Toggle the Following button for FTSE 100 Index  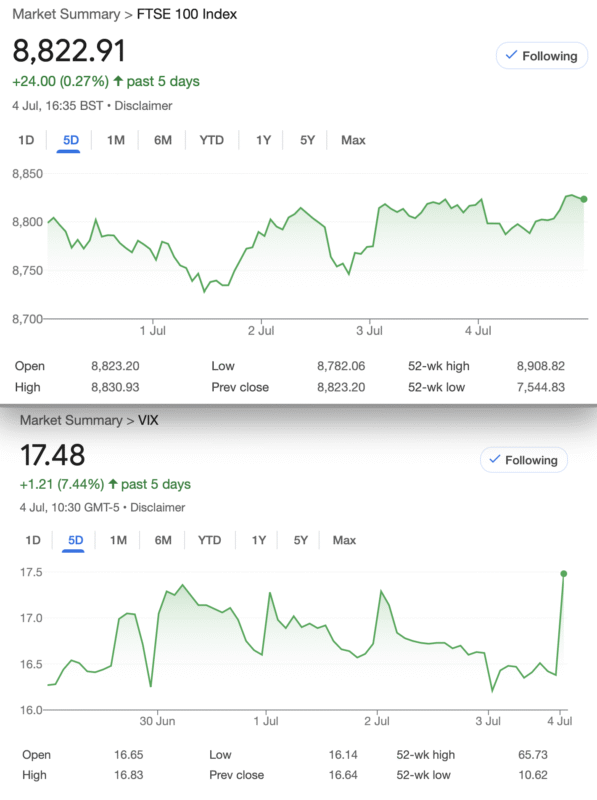pos(542,56)
